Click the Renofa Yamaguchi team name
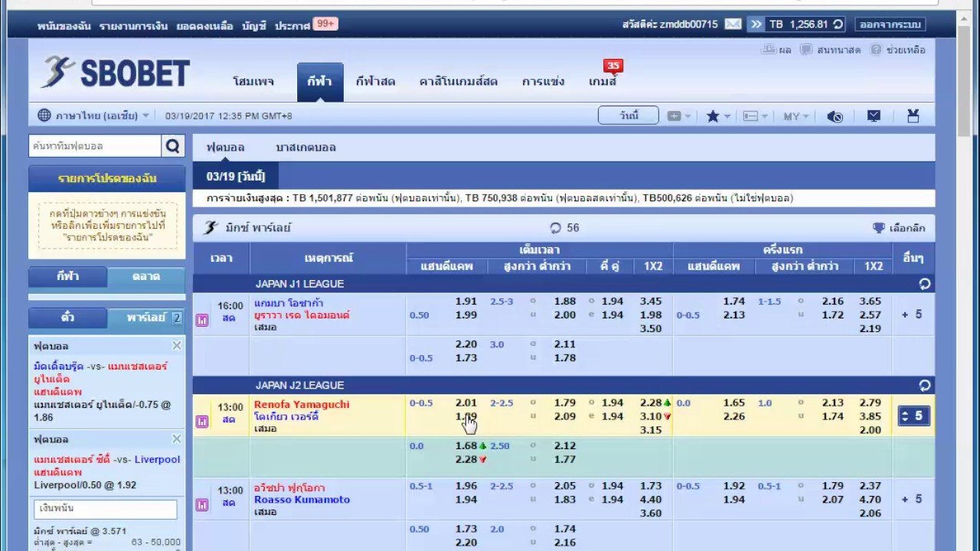This screenshot has width=980, height=551. tap(302, 404)
